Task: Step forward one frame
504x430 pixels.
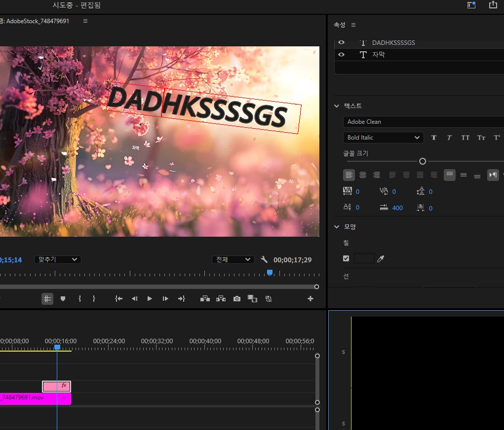Action: pos(165,299)
